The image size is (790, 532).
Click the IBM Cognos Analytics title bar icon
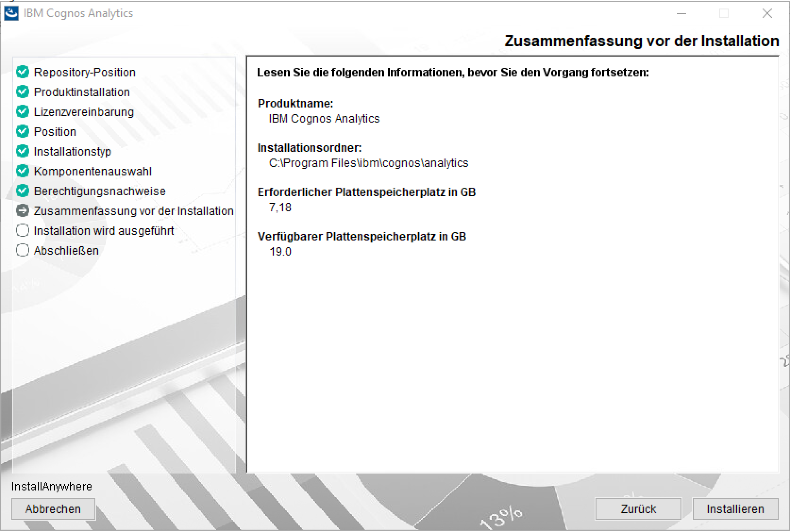point(11,13)
